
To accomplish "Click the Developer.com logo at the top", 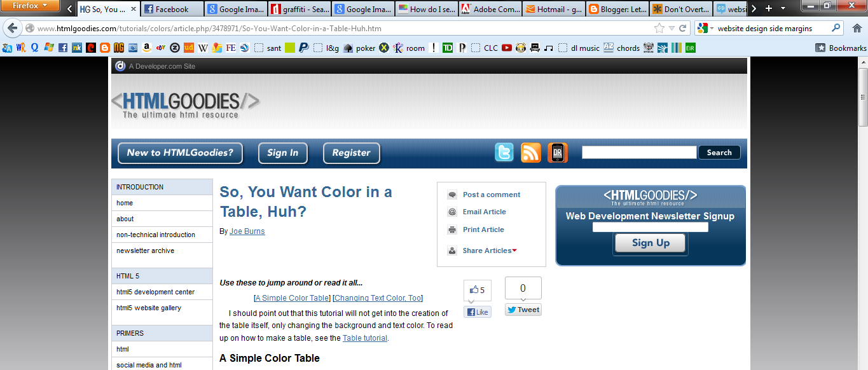I will (120, 65).
